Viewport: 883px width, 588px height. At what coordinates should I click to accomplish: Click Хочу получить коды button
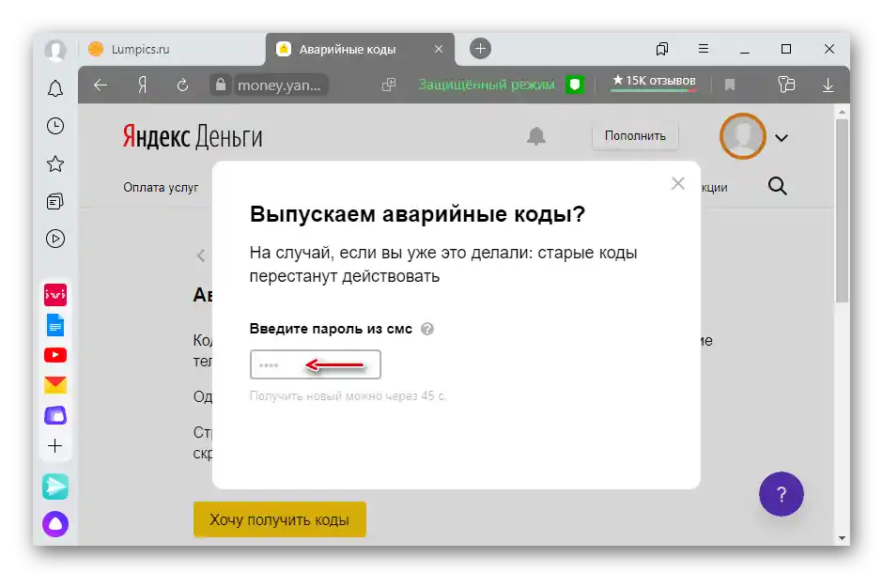(280, 519)
